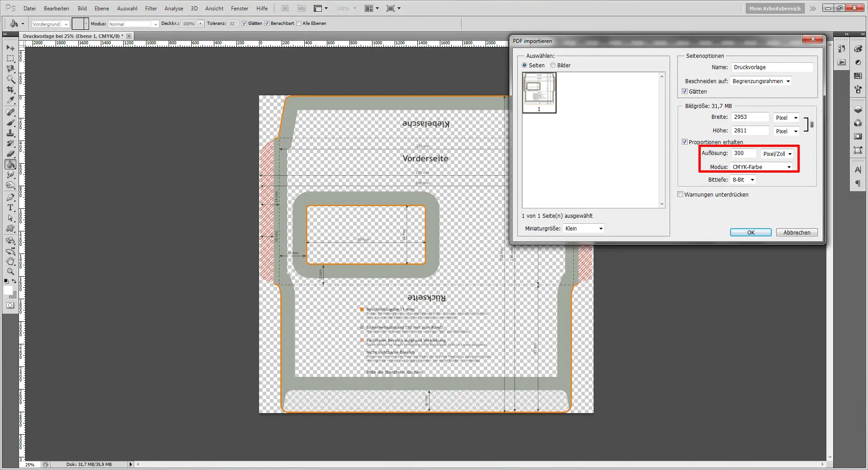868x470 pixels.
Task: Open the Layers panel icon
Action: (858, 110)
